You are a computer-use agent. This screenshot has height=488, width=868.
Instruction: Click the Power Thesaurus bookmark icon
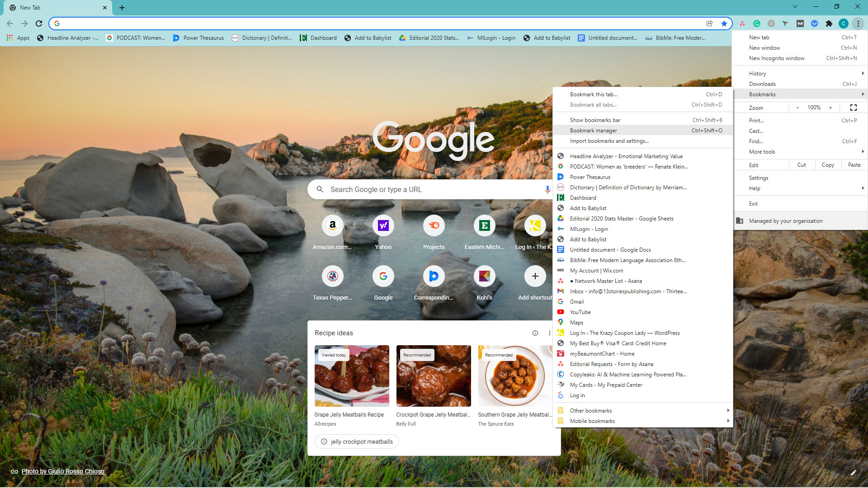coord(561,177)
